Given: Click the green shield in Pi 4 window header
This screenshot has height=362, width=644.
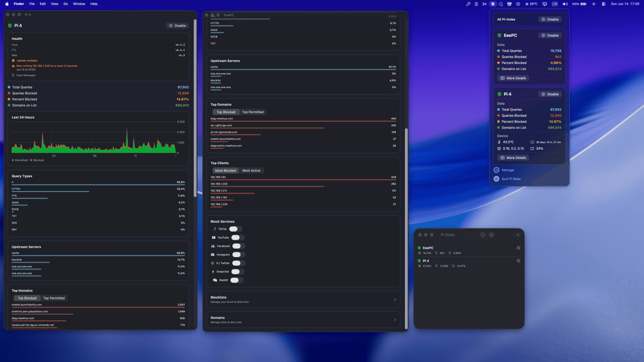Looking at the screenshot, I should pyautogui.click(x=10, y=25).
